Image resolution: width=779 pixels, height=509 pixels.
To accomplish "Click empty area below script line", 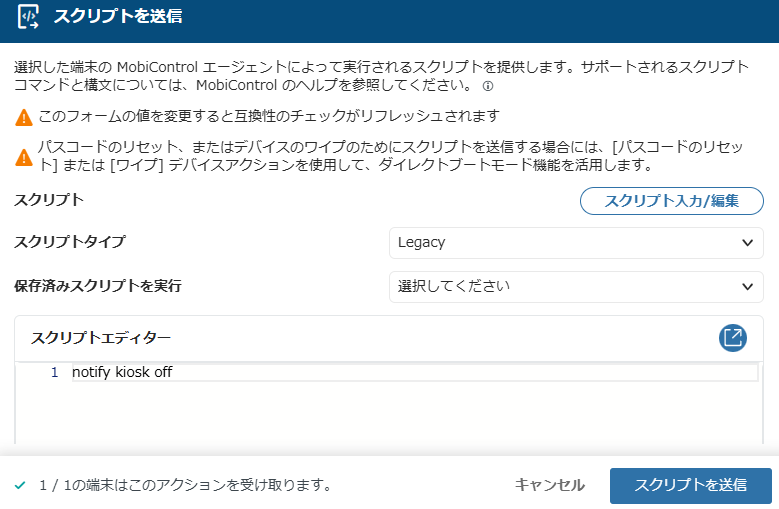I will click(x=389, y=412).
